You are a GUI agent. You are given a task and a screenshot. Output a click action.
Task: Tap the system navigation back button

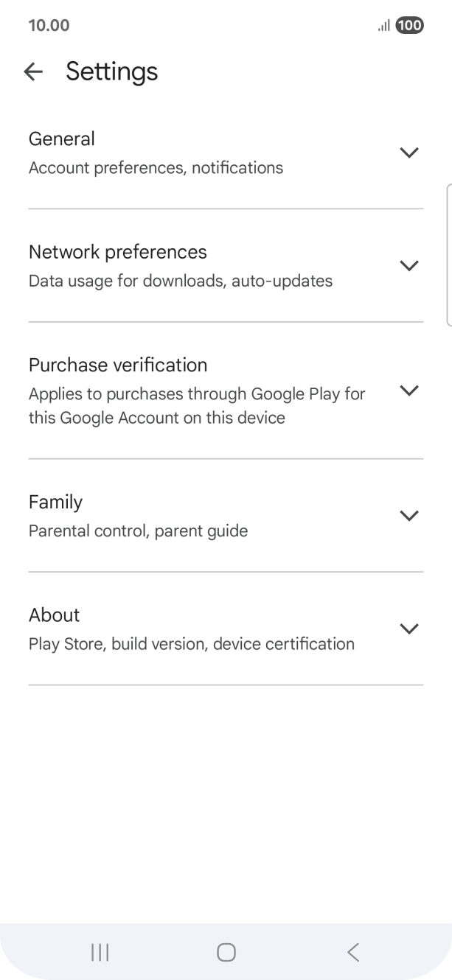[x=353, y=952]
